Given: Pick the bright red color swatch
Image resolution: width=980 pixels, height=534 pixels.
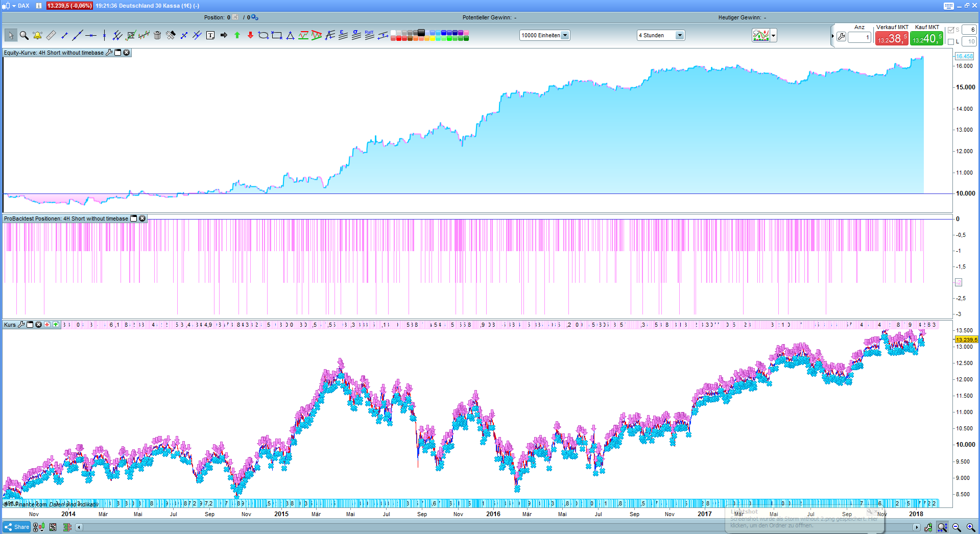Looking at the screenshot, I should (399, 38).
